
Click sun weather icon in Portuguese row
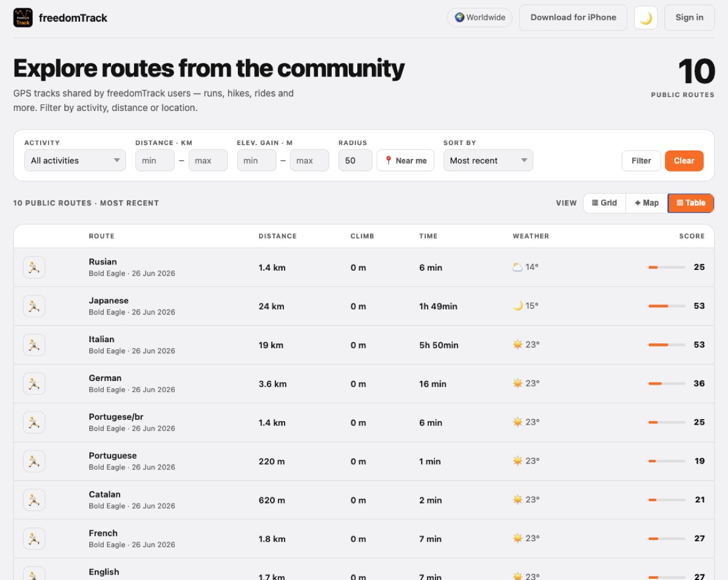click(517, 461)
